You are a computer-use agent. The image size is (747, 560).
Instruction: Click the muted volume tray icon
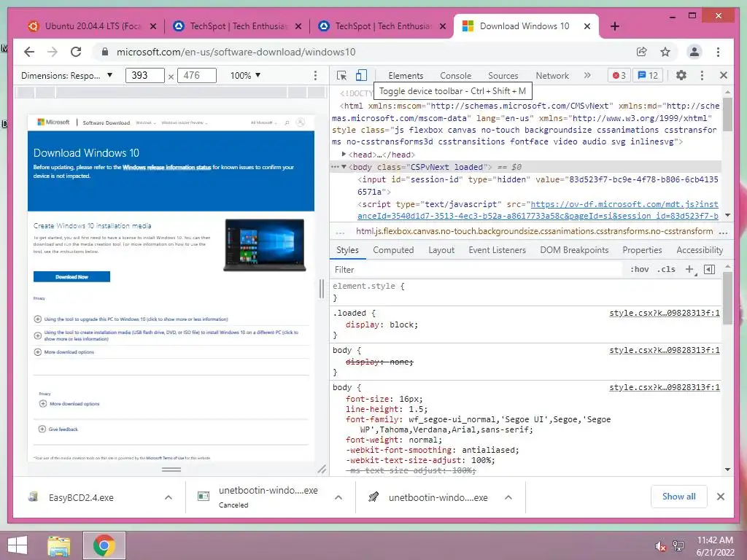(660, 545)
